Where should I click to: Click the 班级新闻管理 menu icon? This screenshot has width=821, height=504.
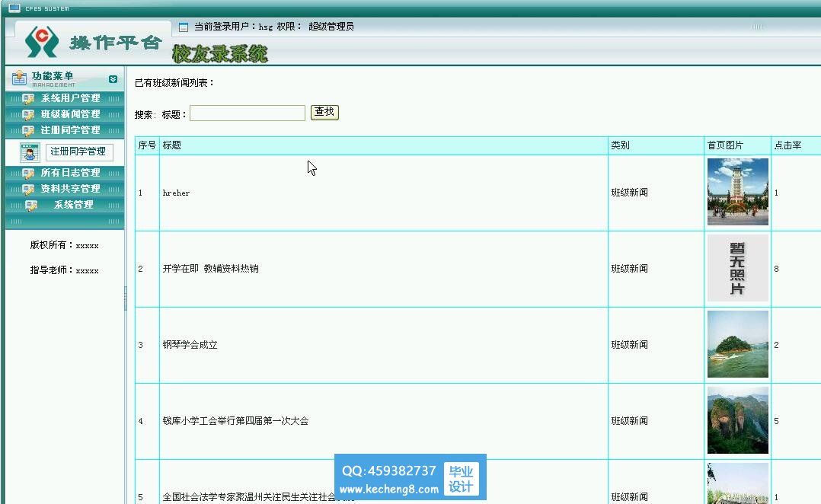tap(27, 115)
